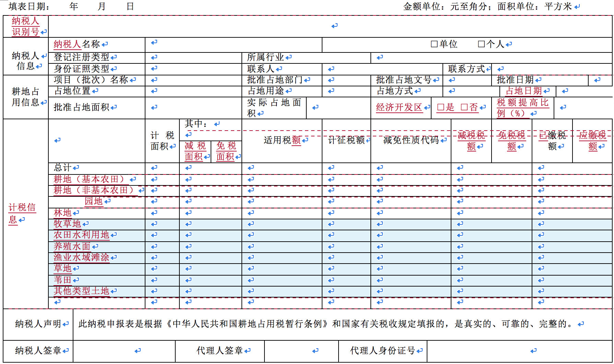Click the 纳税人签章 label
This screenshot has height=364, width=614.
38,351
